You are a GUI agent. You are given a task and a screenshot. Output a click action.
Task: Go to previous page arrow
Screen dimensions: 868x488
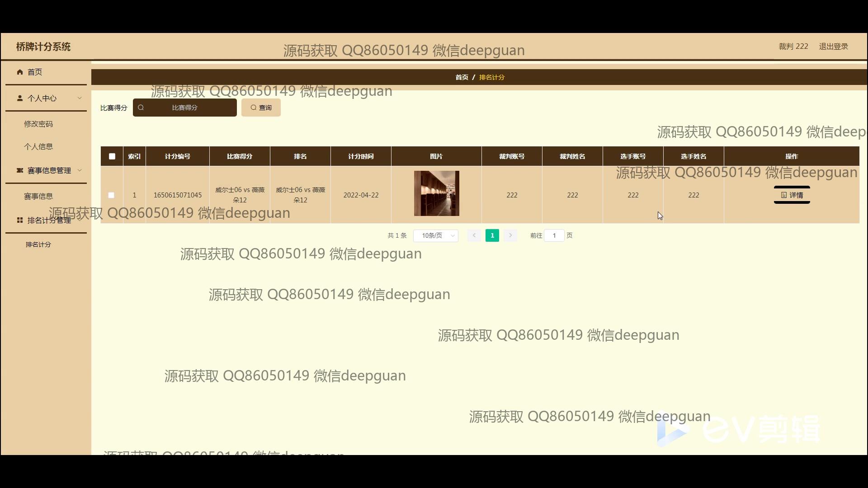pyautogui.click(x=474, y=235)
